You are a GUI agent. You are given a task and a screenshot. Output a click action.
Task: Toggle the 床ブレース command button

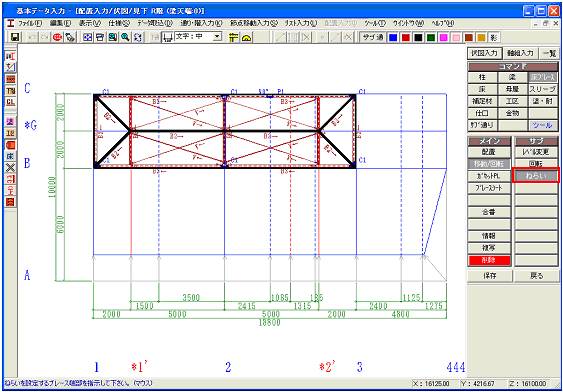click(542, 77)
